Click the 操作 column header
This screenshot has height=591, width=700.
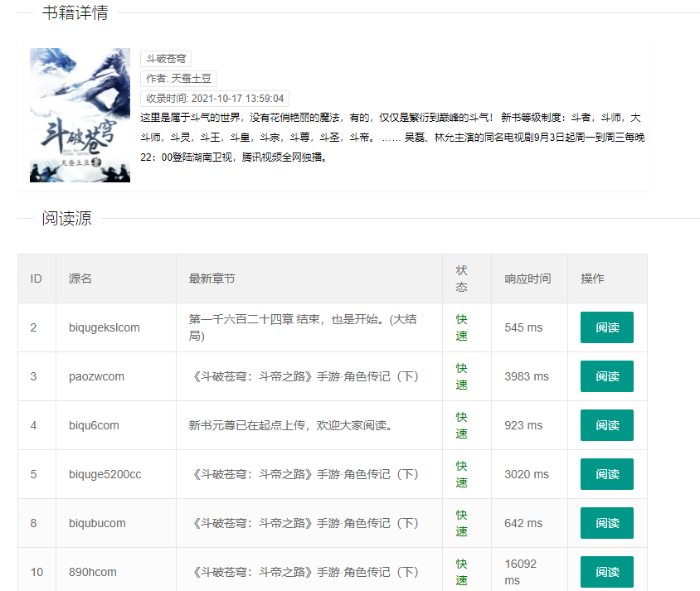(592, 279)
